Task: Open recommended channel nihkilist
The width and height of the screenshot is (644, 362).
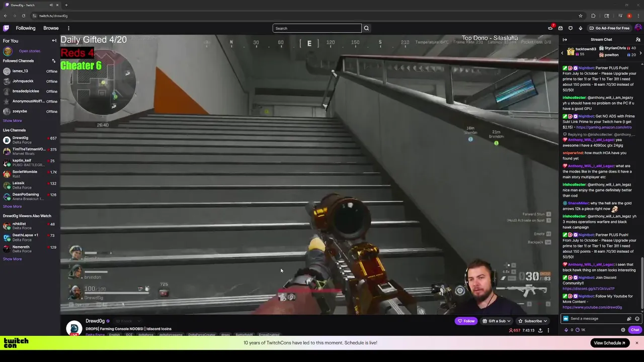Action: (30, 226)
